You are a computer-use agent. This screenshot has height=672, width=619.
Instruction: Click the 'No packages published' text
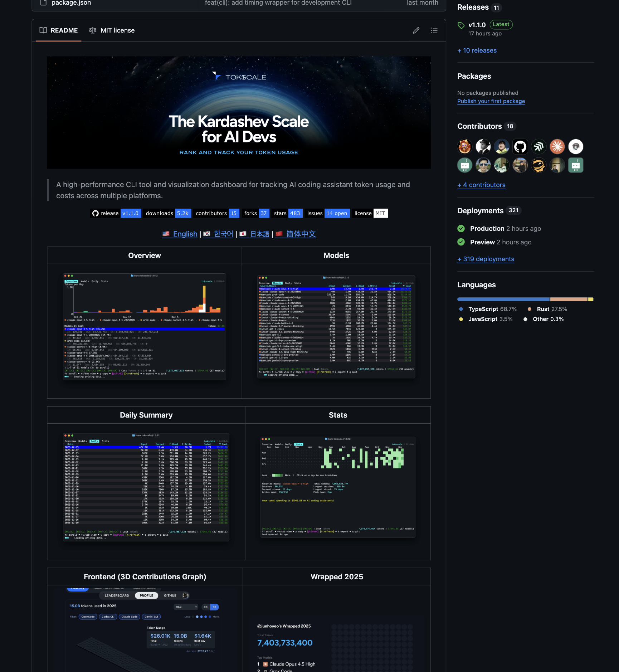point(488,93)
